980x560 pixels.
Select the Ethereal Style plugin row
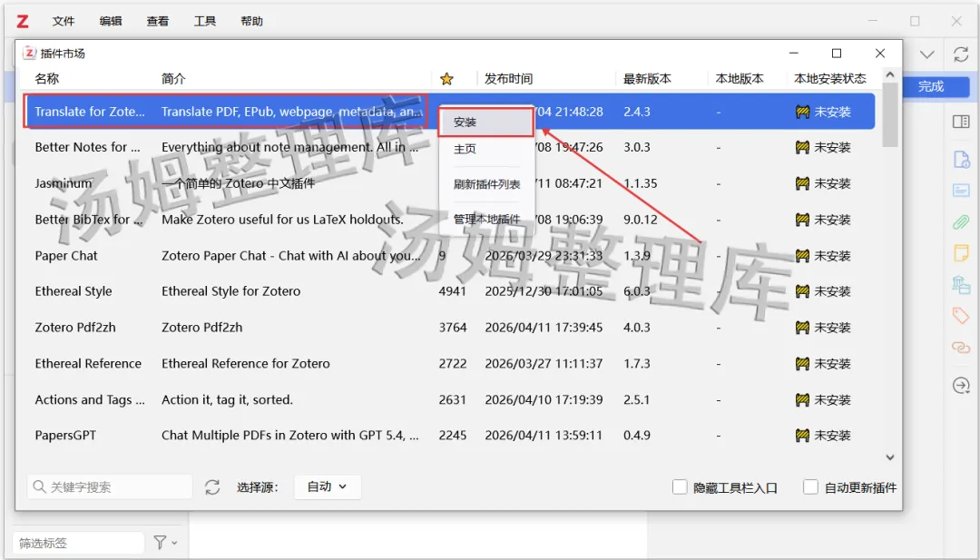(x=448, y=291)
